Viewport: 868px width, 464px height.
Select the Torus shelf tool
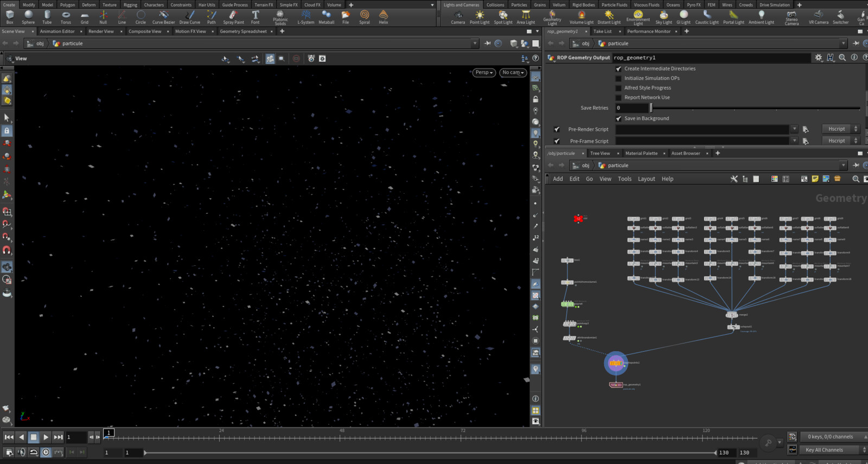66,17
